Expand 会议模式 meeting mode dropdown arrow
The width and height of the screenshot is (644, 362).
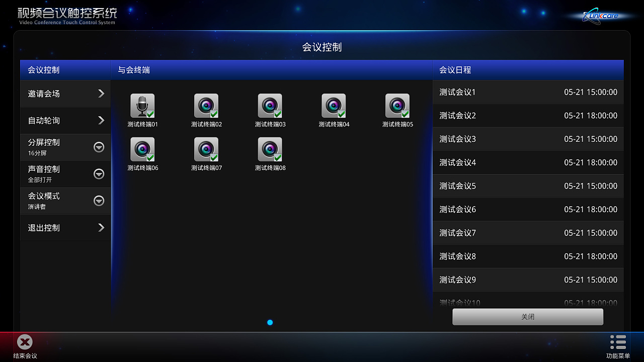point(99,201)
